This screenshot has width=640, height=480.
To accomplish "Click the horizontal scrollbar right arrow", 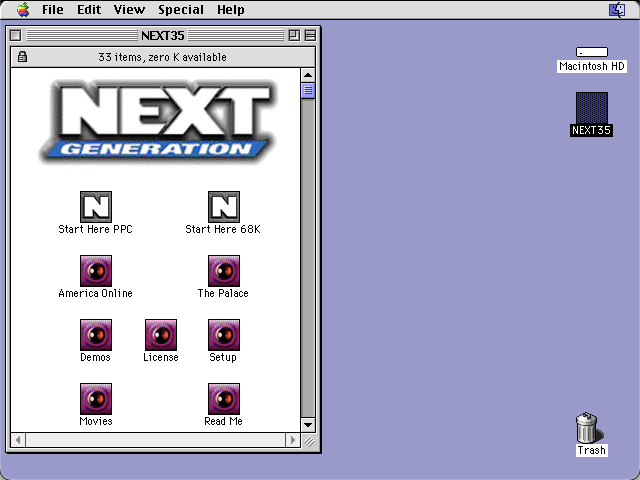I will pyautogui.click(x=293, y=440).
